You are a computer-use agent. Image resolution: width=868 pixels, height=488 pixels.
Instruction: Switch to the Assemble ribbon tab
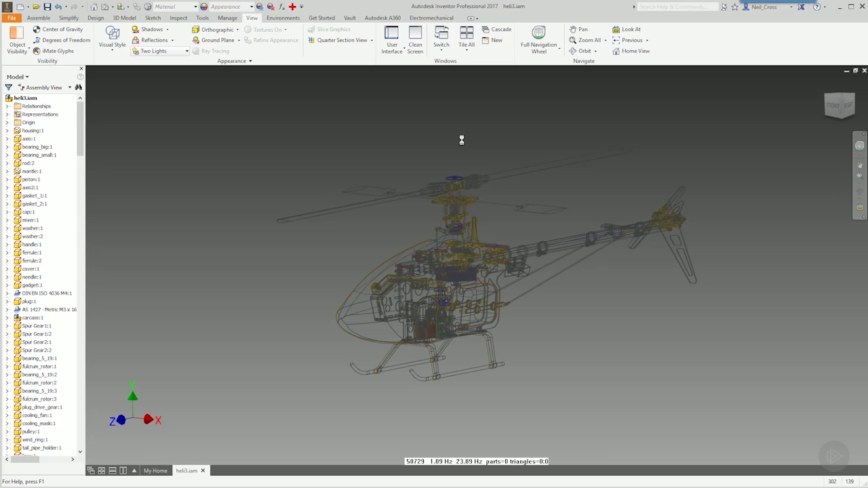pyautogui.click(x=38, y=18)
